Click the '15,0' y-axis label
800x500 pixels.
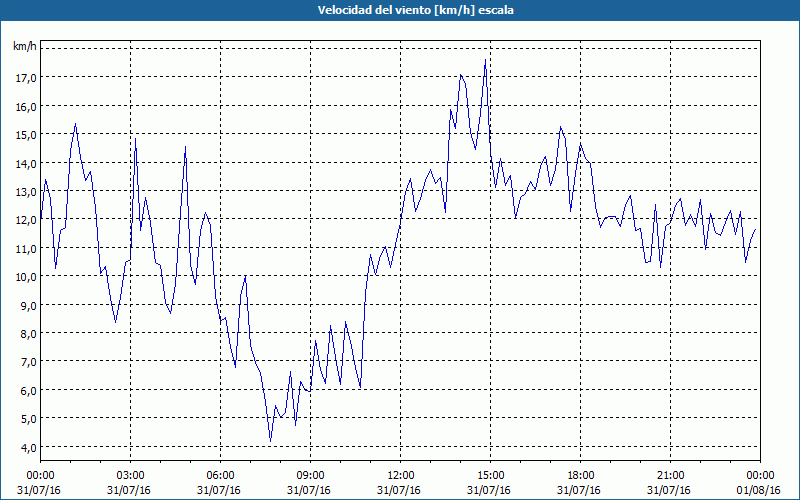click(x=26, y=134)
